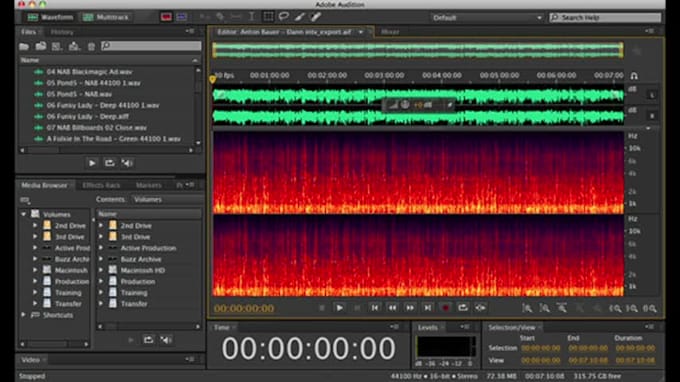
Task: Select Macintosh HD in contents list
Action: (x=143, y=270)
